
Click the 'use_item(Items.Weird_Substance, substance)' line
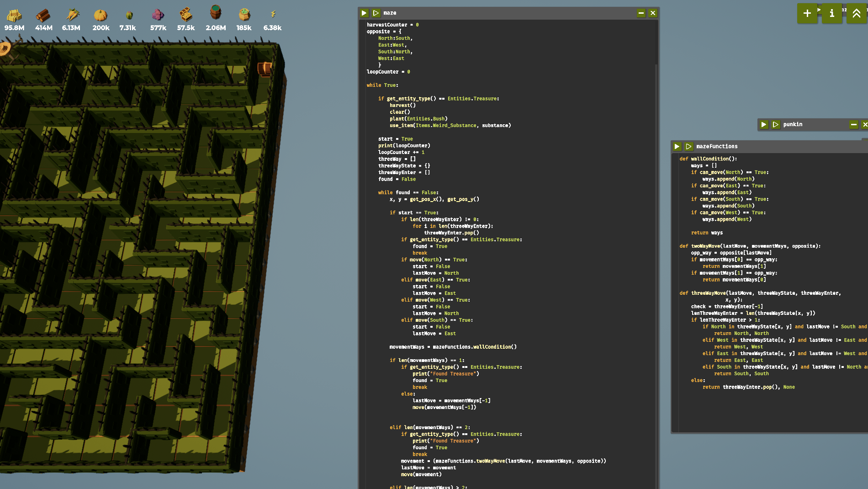[450, 125]
